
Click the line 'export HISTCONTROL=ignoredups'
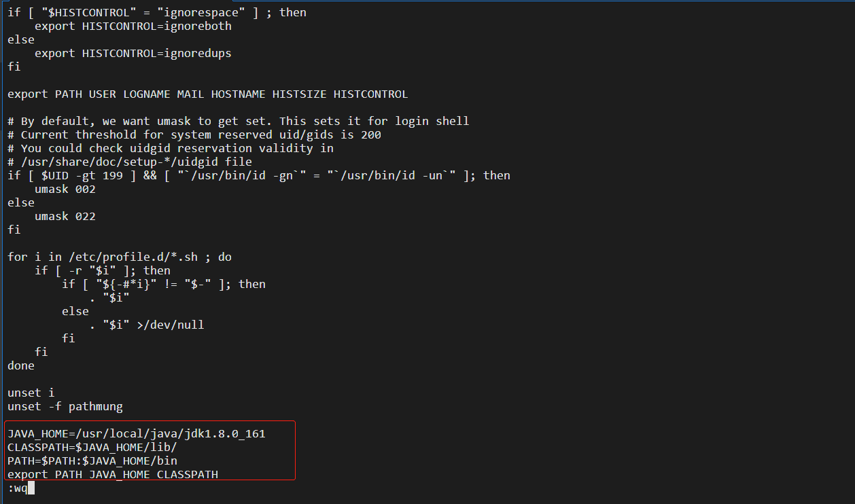point(133,53)
